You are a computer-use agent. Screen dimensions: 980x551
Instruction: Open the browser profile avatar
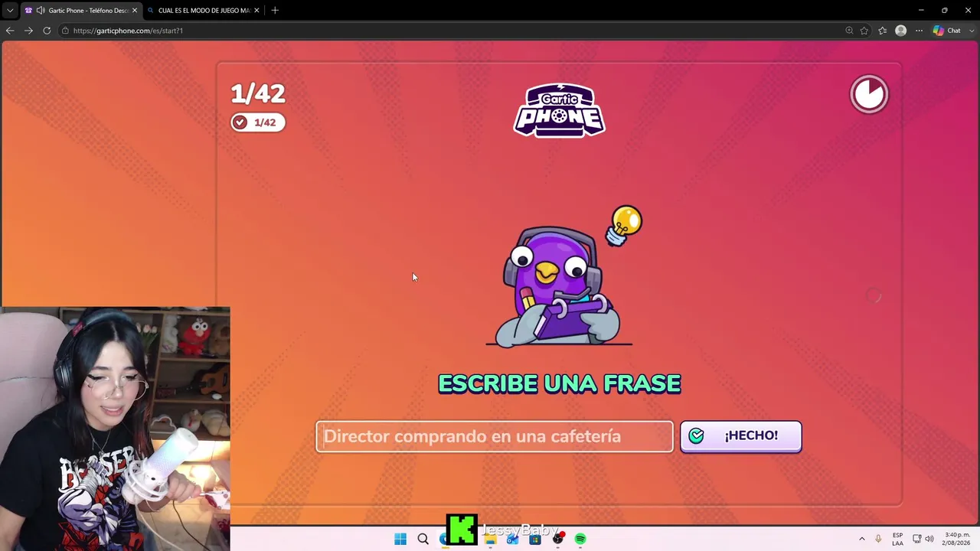[x=901, y=31]
